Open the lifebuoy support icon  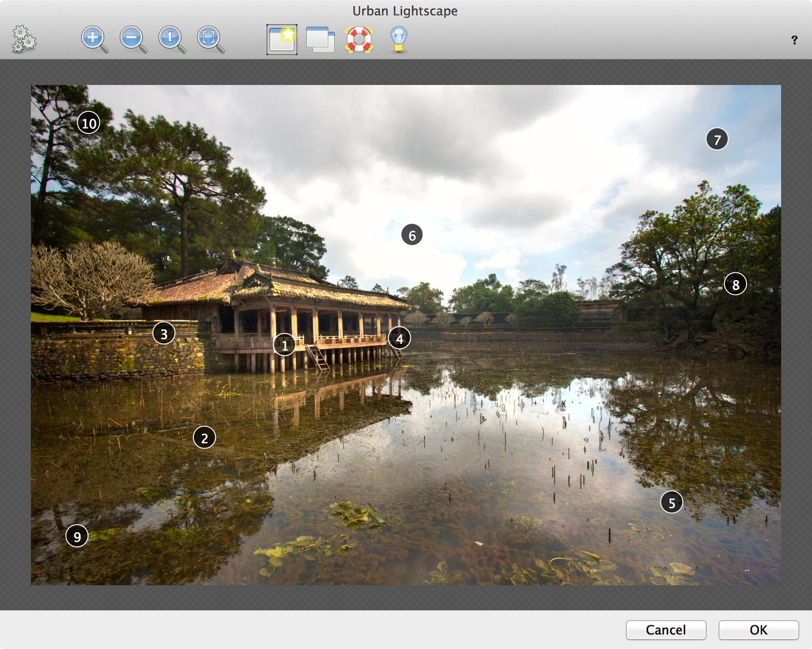(359, 39)
